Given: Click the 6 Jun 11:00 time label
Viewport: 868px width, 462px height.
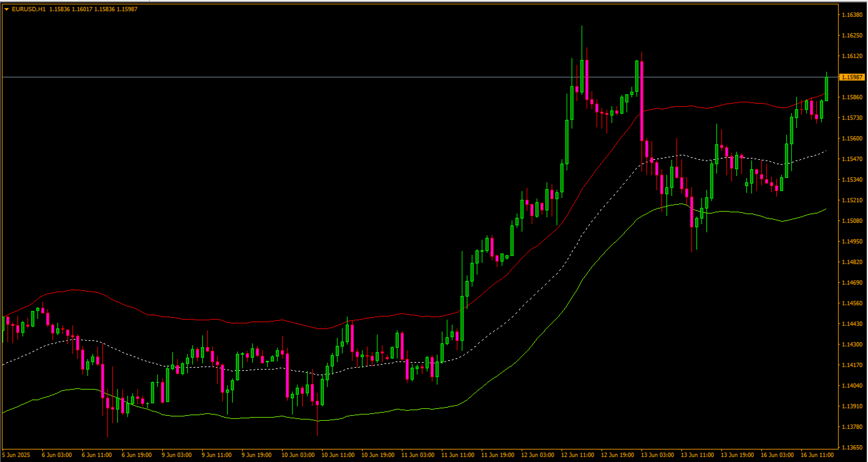Looking at the screenshot, I should pyautogui.click(x=97, y=455).
